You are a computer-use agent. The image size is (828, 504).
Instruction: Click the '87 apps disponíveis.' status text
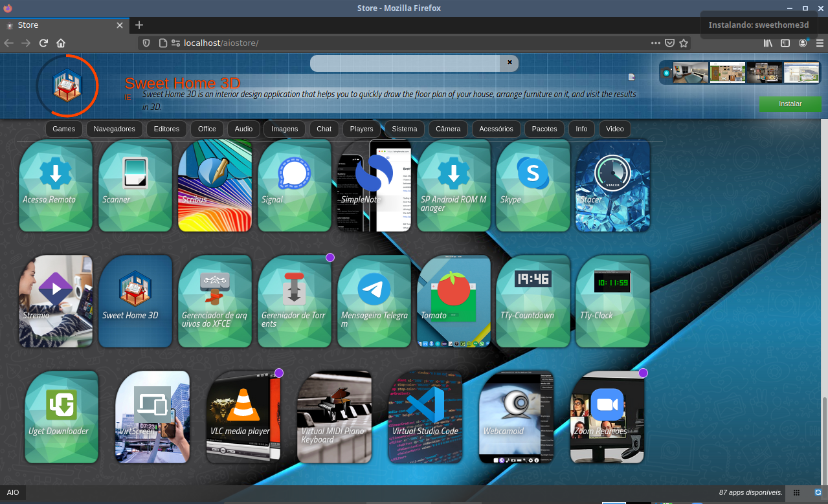pos(751,492)
